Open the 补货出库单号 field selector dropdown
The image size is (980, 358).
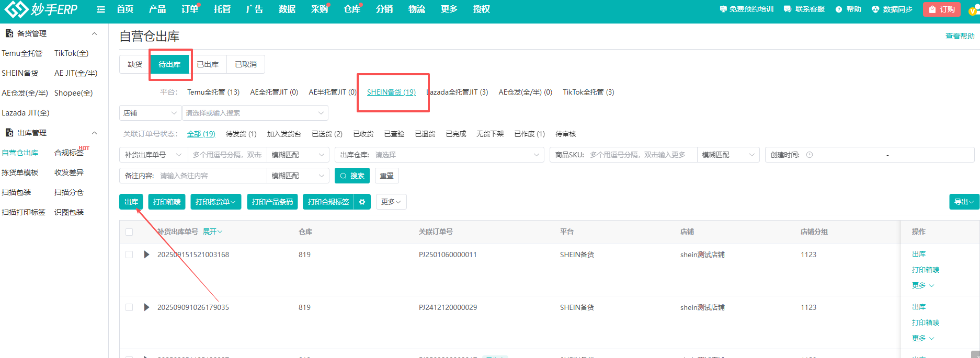click(153, 155)
